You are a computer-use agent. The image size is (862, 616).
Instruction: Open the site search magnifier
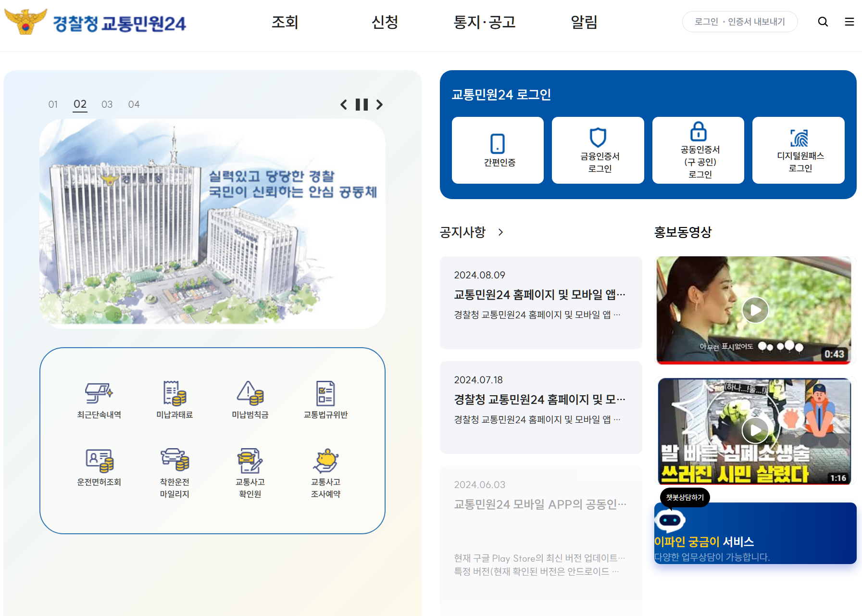coord(823,22)
